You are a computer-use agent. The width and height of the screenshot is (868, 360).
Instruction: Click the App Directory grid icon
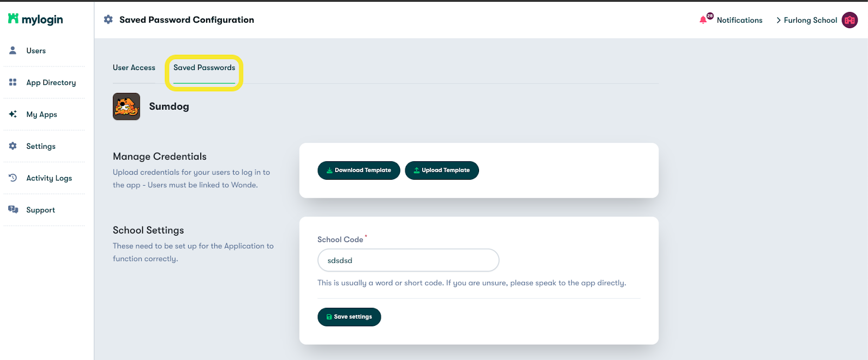click(12, 83)
